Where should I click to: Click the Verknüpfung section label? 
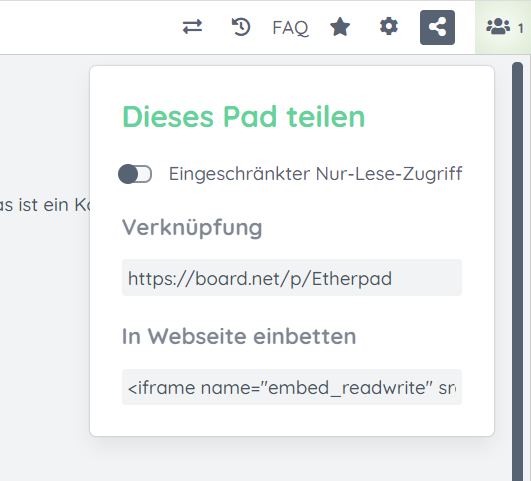click(x=192, y=228)
